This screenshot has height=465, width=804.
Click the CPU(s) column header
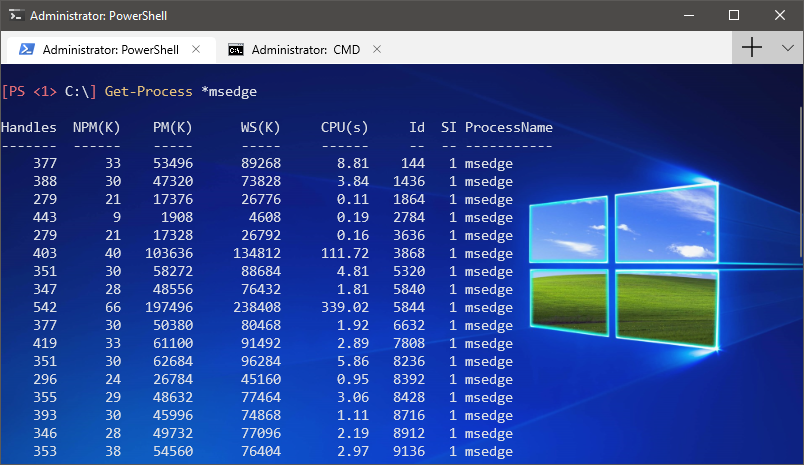tap(345, 128)
